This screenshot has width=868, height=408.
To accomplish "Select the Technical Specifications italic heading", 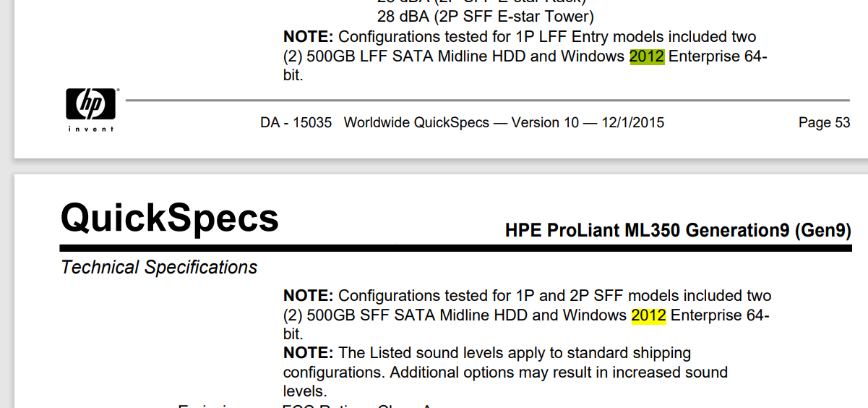I will click(159, 268).
